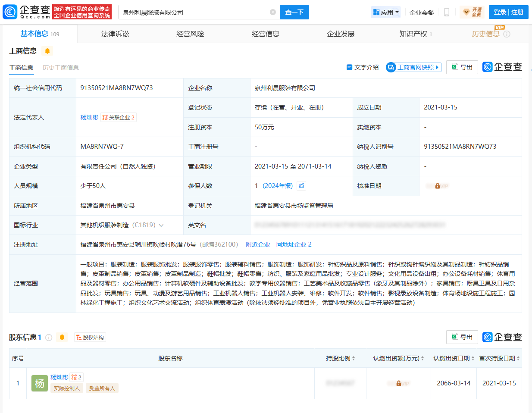Click the 杨 green avatar thumbnail

point(40,383)
